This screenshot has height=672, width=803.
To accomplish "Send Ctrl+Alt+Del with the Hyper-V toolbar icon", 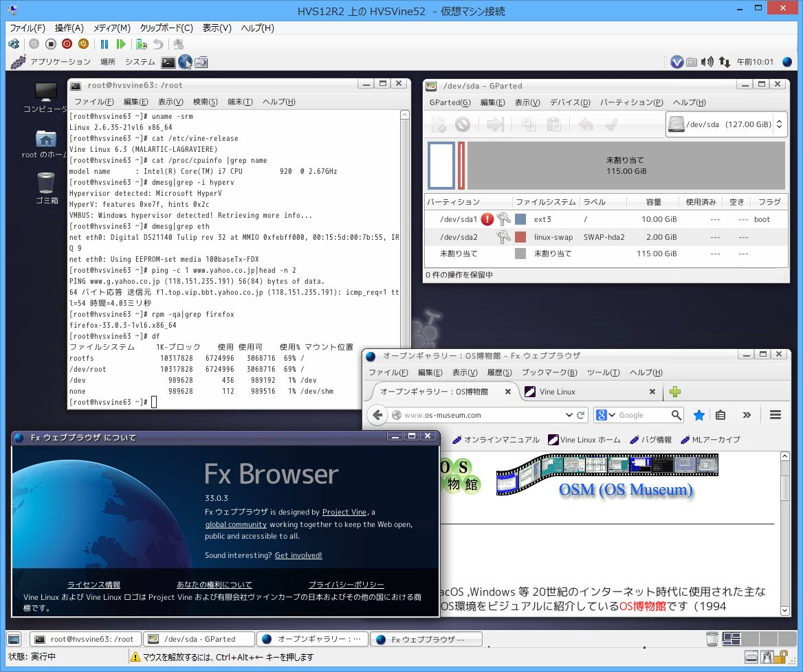I will tap(14, 45).
